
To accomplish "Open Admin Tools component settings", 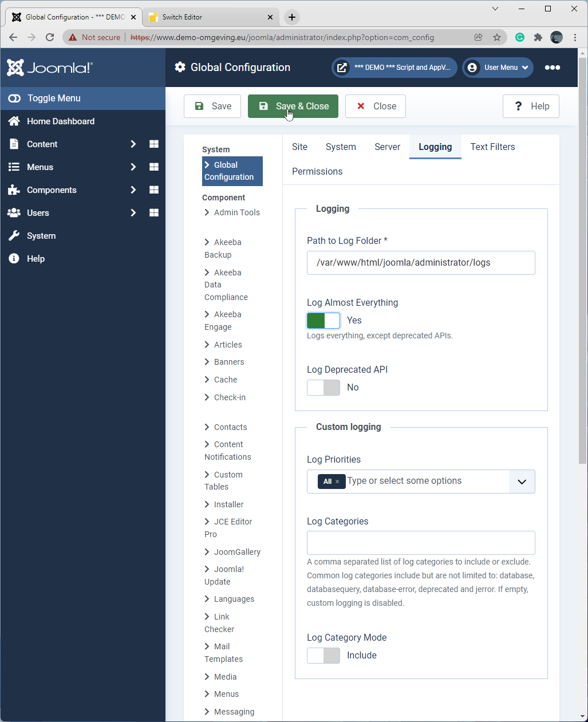I will click(236, 212).
